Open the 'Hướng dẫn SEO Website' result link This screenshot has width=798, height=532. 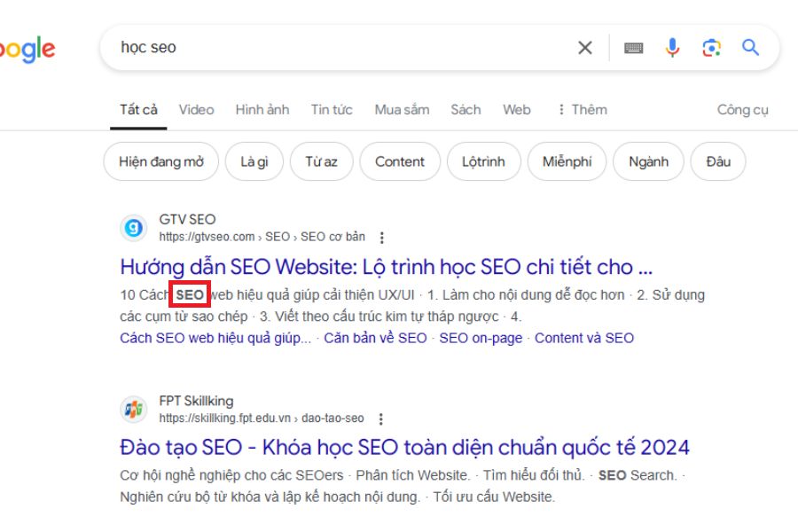pos(387,266)
